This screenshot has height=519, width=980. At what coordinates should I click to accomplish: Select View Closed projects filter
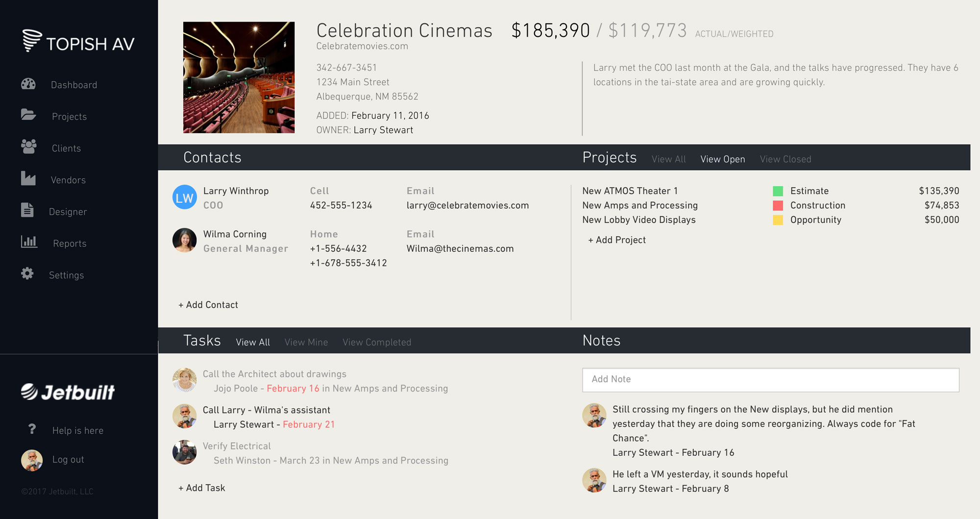785,159
